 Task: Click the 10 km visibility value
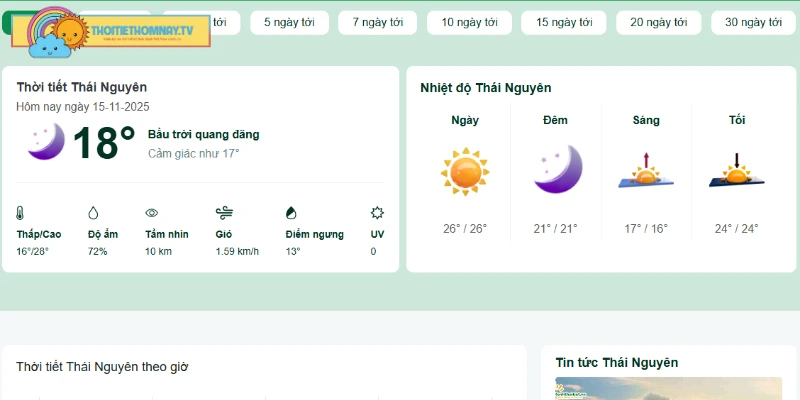158,252
